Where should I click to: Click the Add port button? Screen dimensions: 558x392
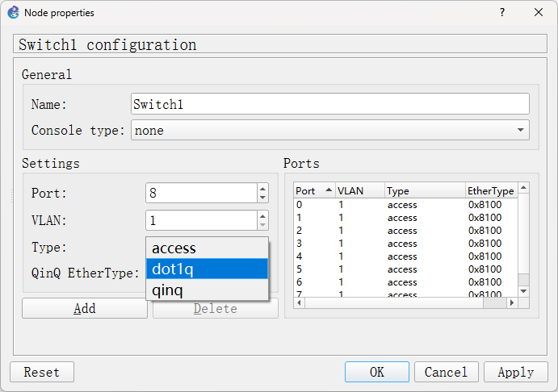85,308
